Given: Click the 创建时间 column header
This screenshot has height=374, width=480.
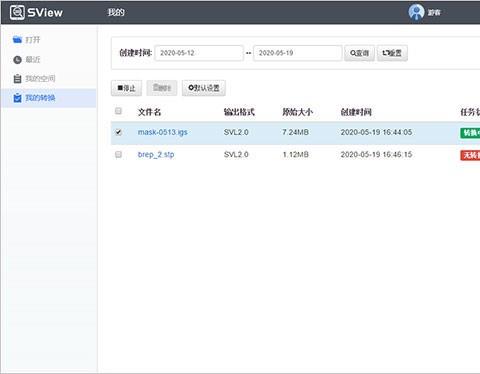Looking at the screenshot, I should (x=356, y=112).
